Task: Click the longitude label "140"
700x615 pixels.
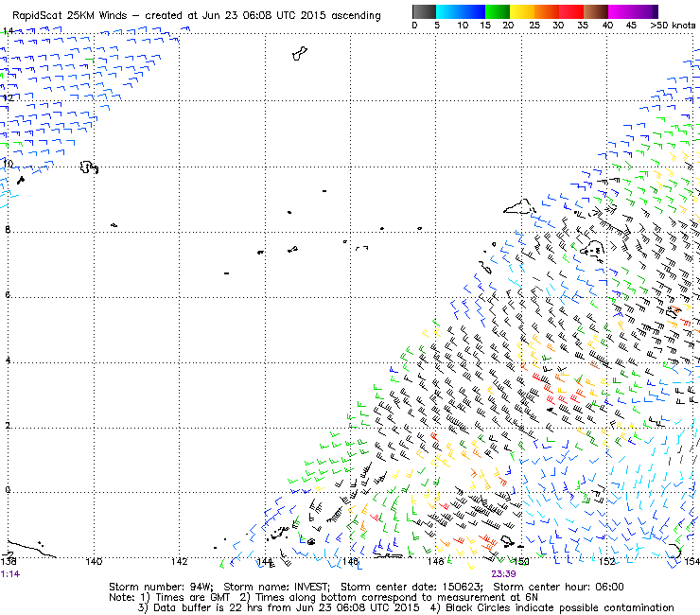Action: (x=94, y=562)
